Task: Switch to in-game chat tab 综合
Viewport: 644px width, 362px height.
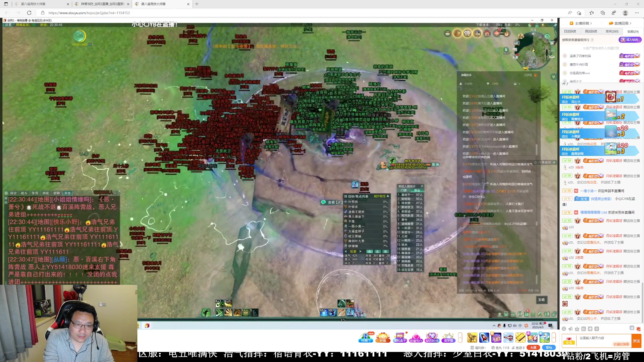Action: [13, 193]
